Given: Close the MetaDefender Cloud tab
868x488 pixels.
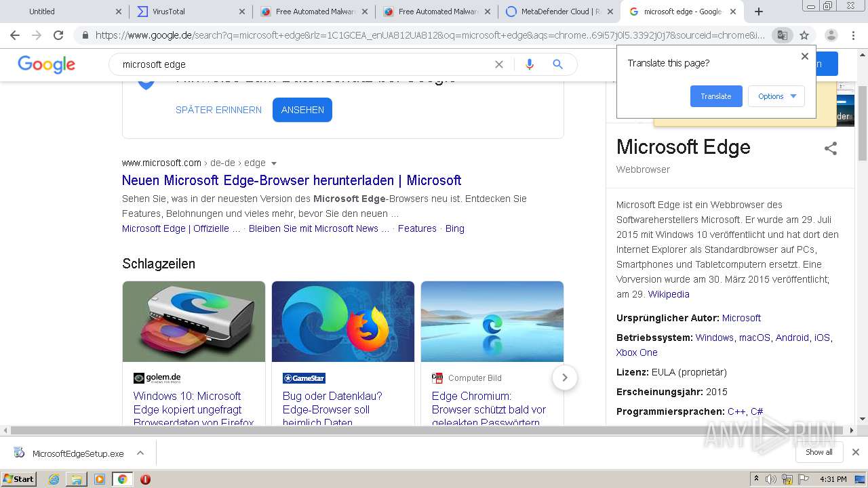Looking at the screenshot, I should [x=610, y=12].
